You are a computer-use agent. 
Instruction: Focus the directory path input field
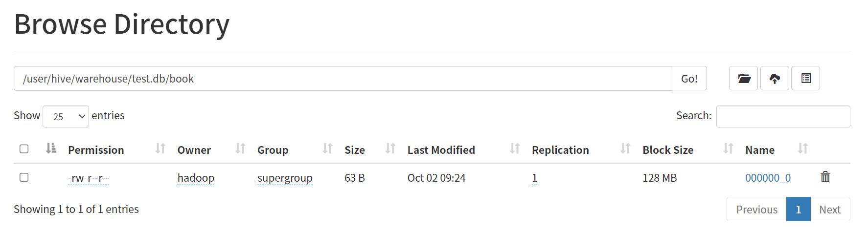[343, 78]
